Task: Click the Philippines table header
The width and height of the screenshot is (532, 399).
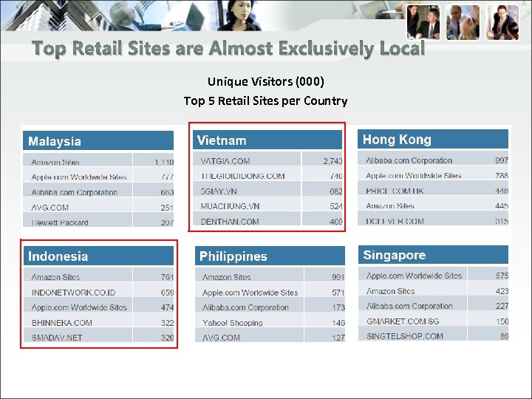Action: pos(270,256)
